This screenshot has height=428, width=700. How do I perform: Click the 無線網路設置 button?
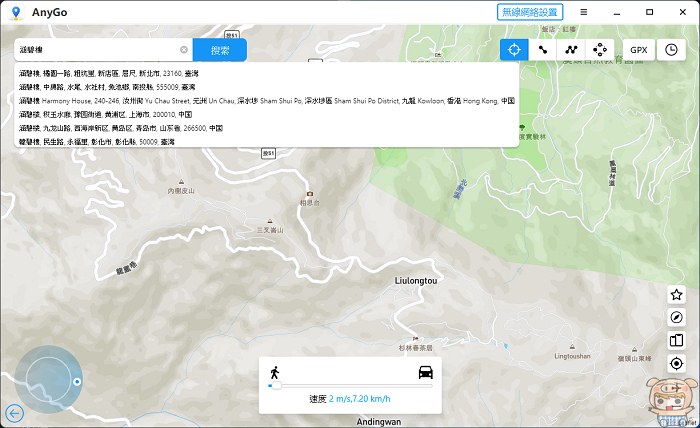(x=529, y=12)
